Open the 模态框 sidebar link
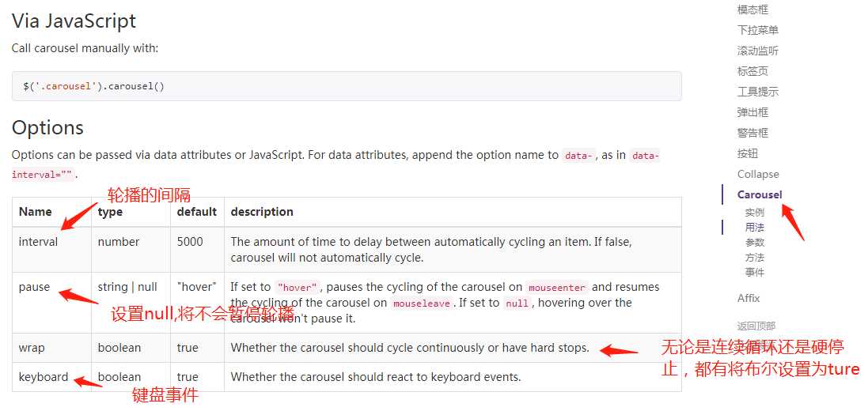 click(752, 9)
